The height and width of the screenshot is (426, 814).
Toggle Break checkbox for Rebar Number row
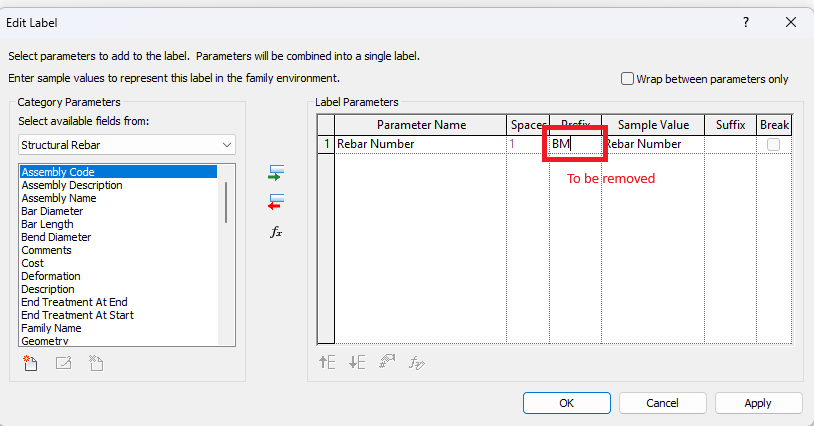774,144
